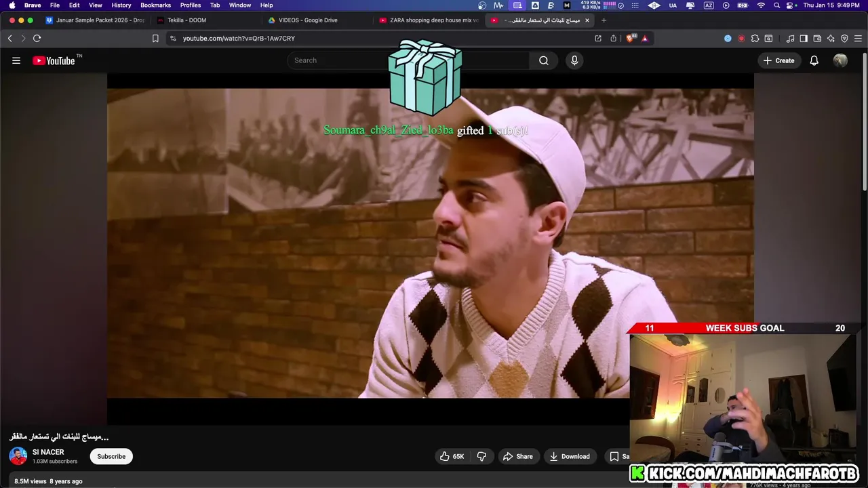868x488 pixels.
Task: Click the UA input source indicator
Action: click(673, 5)
